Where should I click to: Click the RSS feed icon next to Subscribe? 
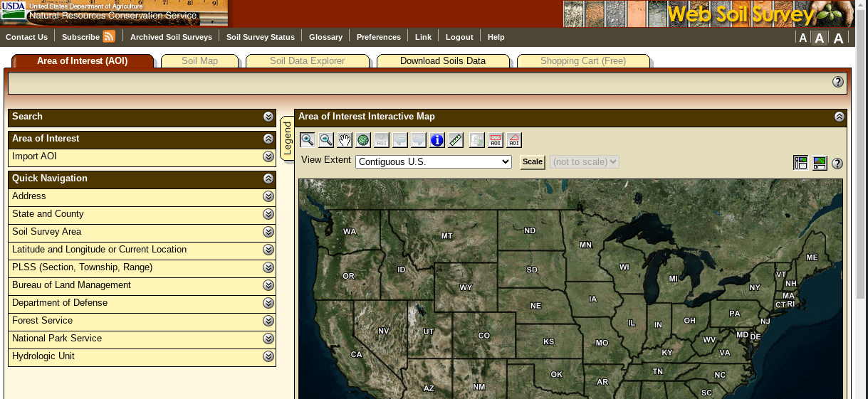(x=109, y=37)
